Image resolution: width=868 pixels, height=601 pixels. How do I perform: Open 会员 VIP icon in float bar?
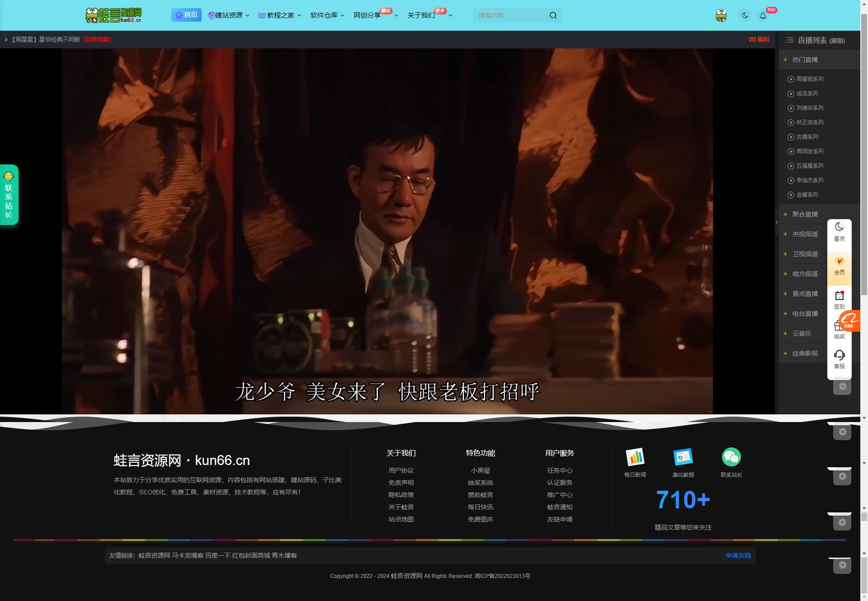[840, 267]
